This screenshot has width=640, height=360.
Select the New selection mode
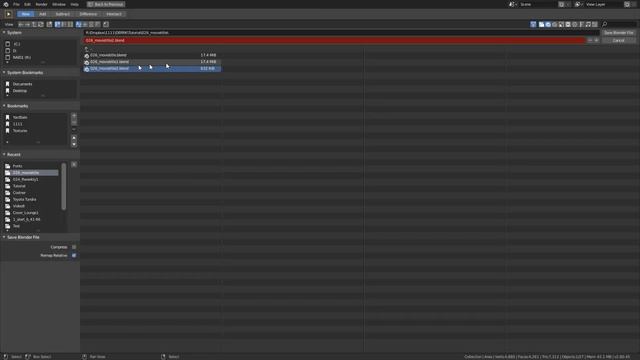(26, 14)
